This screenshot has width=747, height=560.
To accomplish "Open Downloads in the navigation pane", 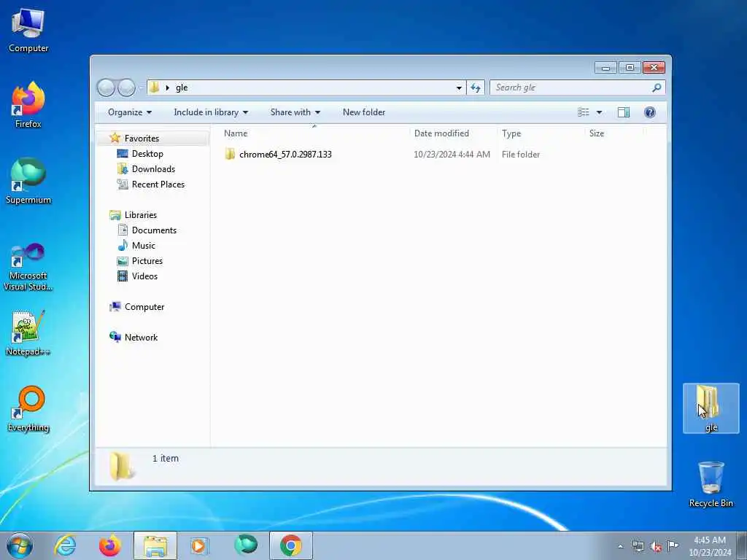I will point(153,169).
